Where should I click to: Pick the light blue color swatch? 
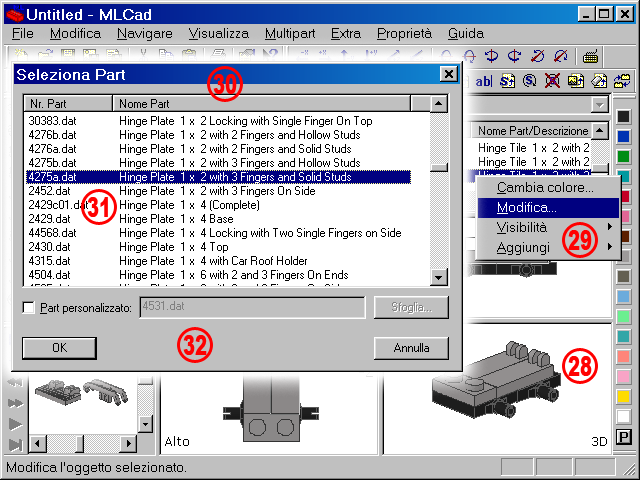pyautogui.click(x=623, y=296)
